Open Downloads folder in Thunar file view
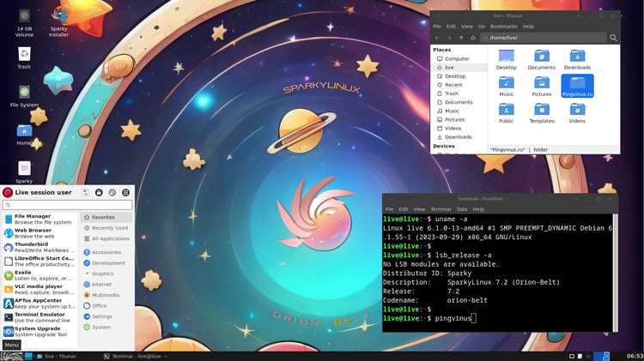 click(x=577, y=59)
